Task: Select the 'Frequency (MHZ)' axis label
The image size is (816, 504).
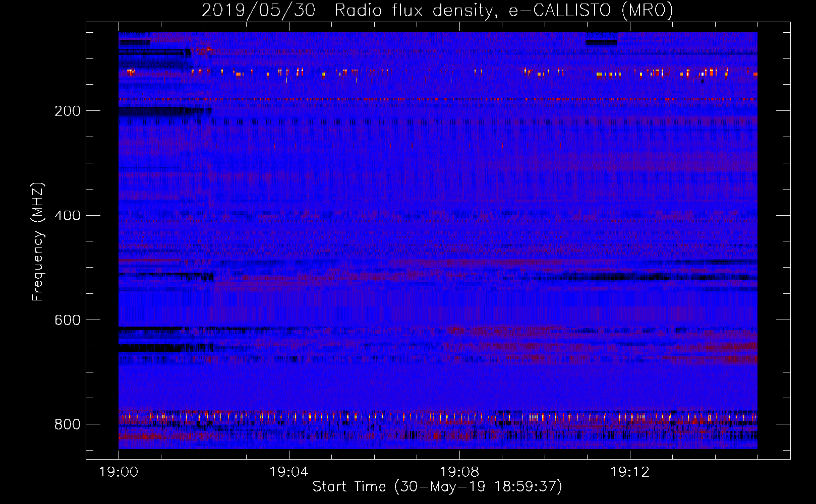Action: (38, 241)
